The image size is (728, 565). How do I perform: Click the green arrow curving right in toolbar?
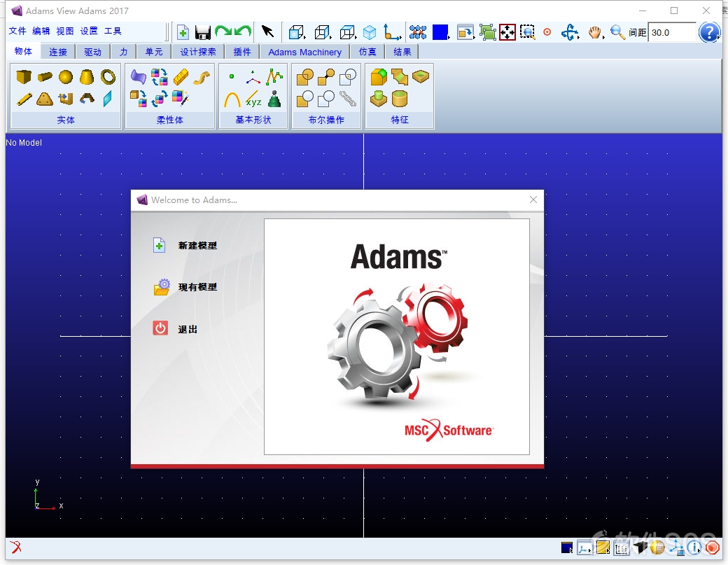[223, 32]
